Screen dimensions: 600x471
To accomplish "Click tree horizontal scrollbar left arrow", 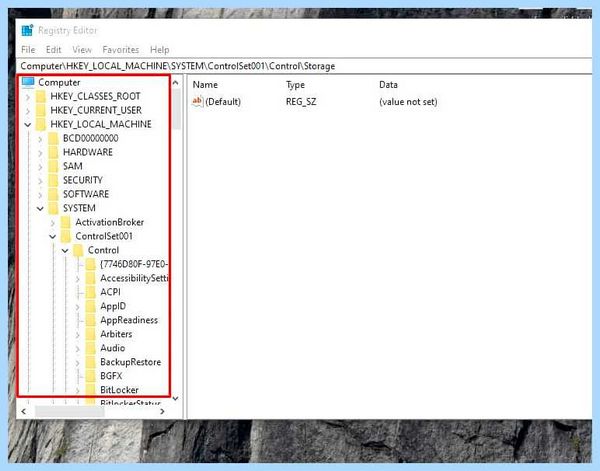I will point(24,412).
